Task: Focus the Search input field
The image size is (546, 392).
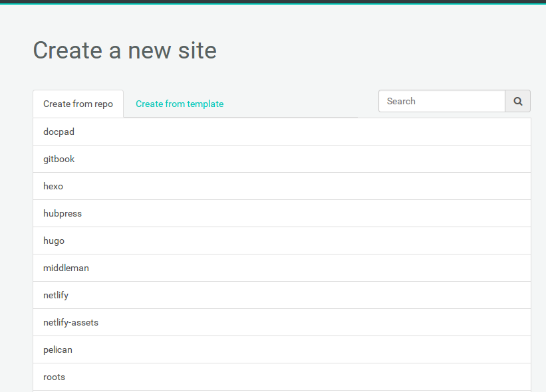Action: 442,101
